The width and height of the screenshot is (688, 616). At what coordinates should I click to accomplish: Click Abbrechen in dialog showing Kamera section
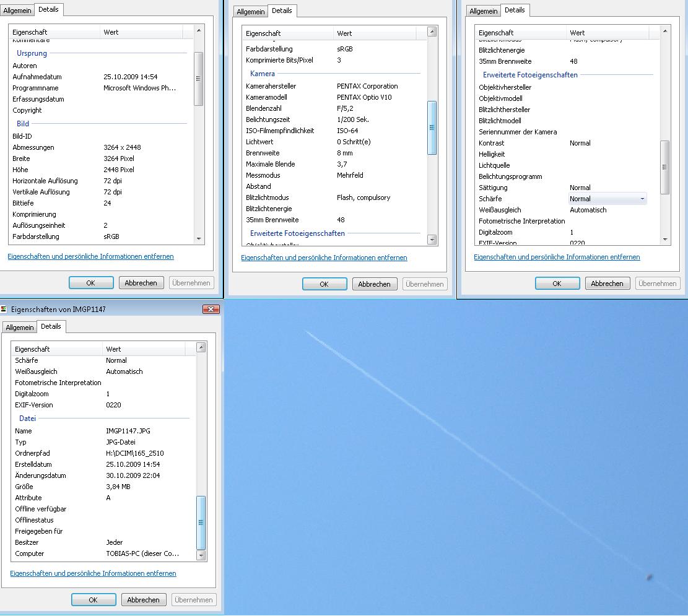tap(374, 284)
